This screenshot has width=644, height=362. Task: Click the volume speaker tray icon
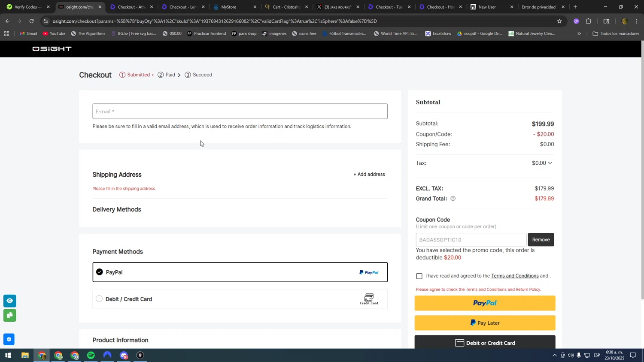point(571,356)
